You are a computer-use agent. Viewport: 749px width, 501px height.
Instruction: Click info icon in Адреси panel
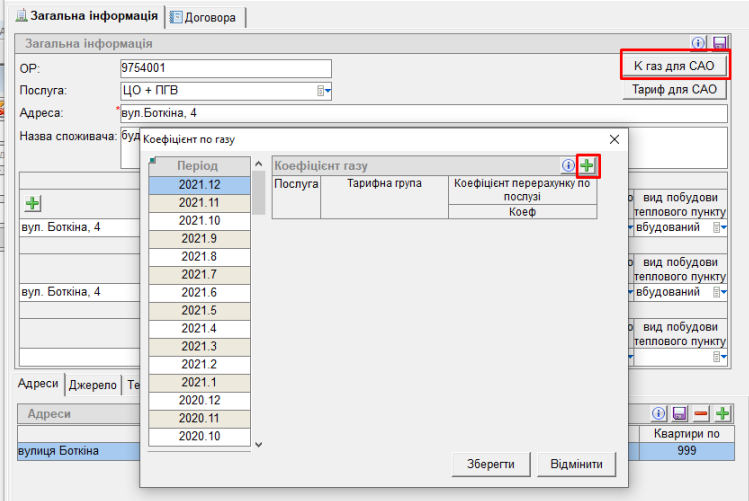659,413
